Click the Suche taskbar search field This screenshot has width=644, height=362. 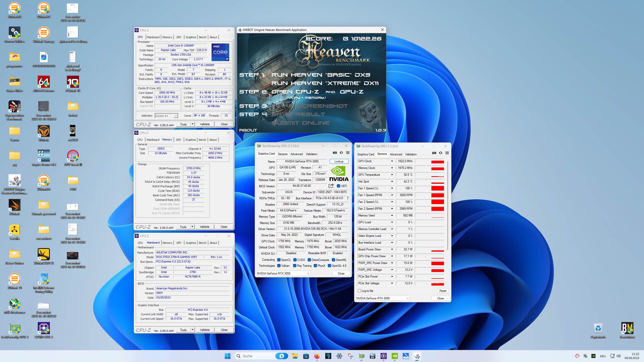261,356
